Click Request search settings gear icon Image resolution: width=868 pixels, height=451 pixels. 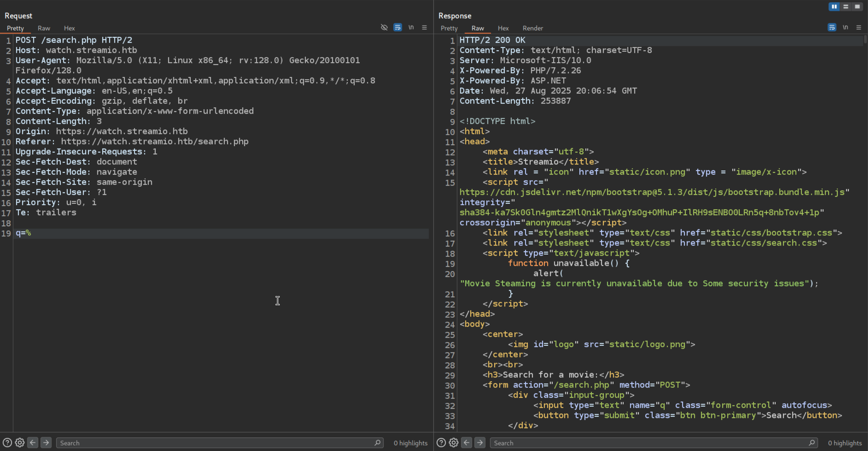[20, 443]
